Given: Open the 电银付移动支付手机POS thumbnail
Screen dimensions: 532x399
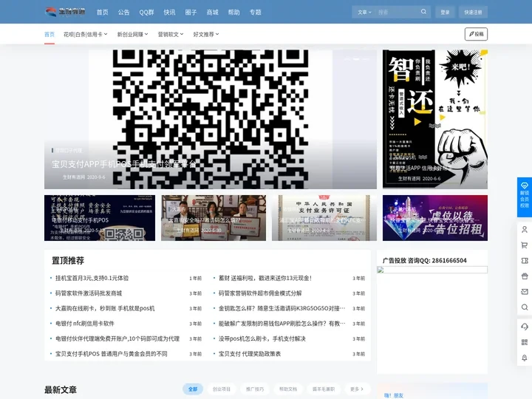Looking at the screenshot, I should (x=100, y=218).
